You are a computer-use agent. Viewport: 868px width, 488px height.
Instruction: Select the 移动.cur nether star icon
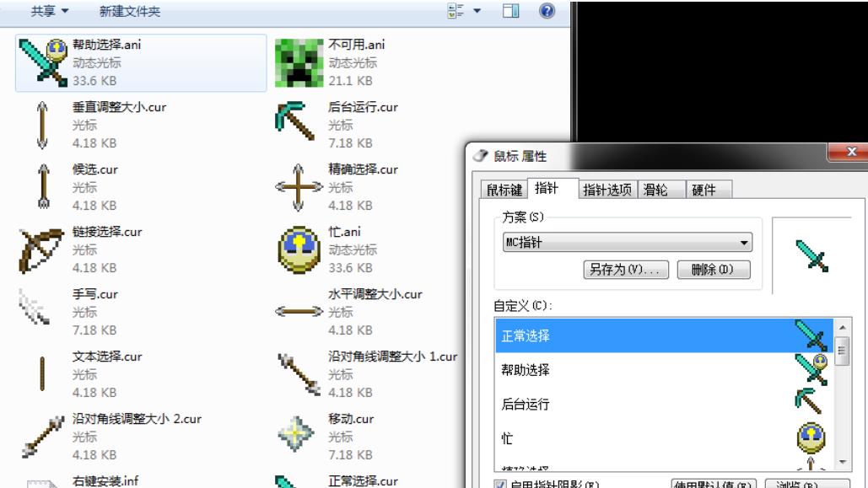coord(296,434)
